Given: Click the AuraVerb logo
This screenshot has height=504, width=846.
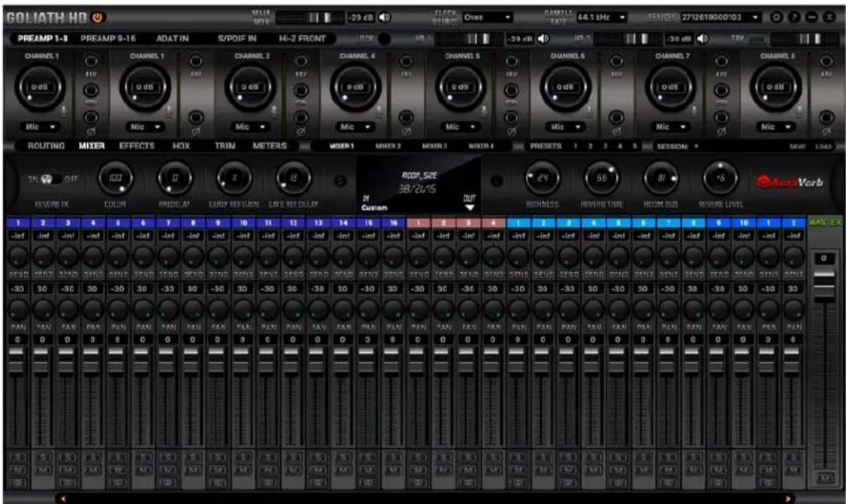Looking at the screenshot, I should coord(790,182).
